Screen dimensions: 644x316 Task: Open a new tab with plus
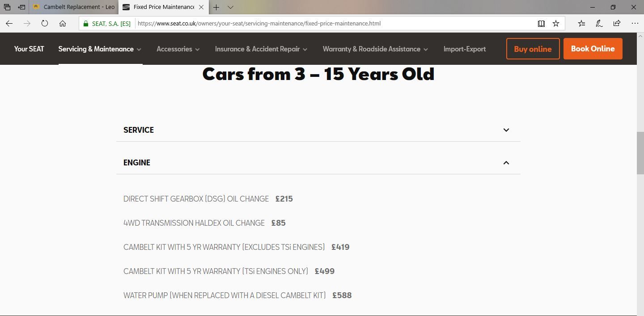(x=216, y=7)
